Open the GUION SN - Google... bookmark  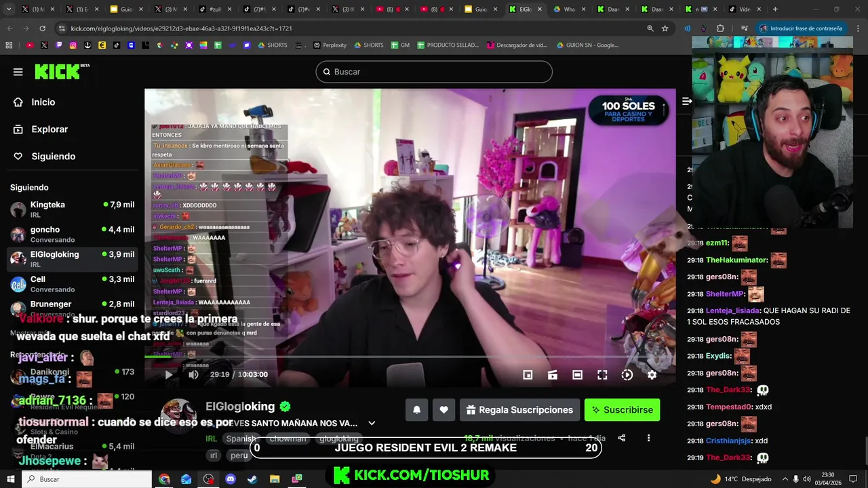click(x=587, y=45)
